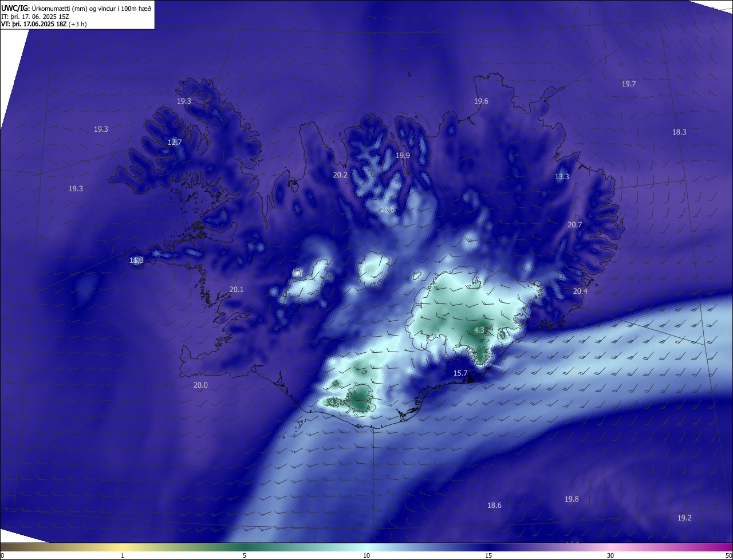This screenshot has height=560, width=733.
Task: Click the 12.7 value over the Westfjords
Action: click(x=175, y=142)
